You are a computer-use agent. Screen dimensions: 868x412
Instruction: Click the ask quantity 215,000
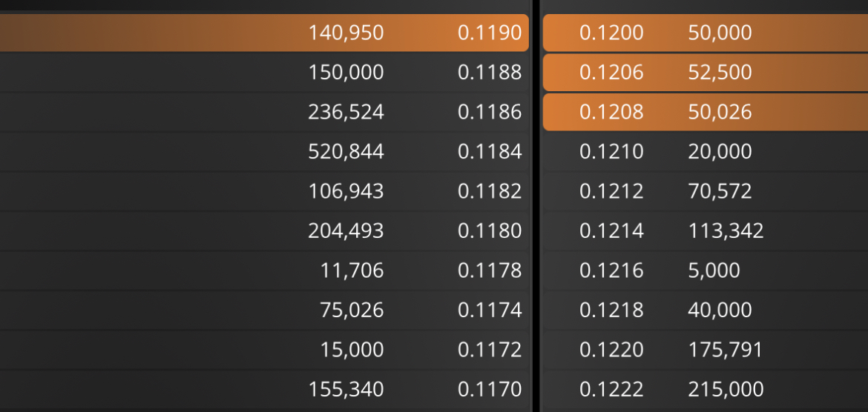[x=726, y=389]
